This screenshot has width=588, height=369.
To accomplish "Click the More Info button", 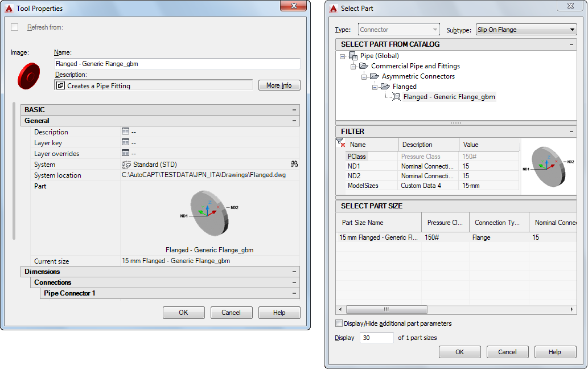I will [279, 85].
